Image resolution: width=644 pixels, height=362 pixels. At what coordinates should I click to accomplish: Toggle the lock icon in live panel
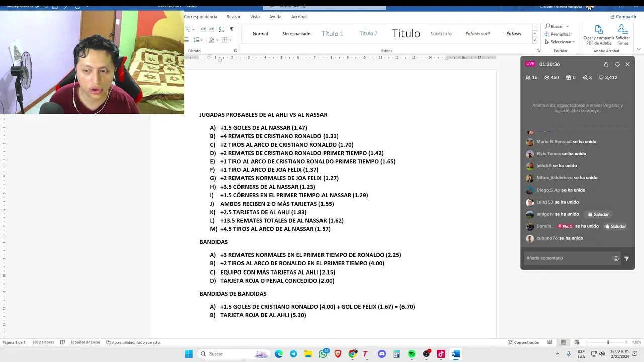pyautogui.click(x=606, y=64)
